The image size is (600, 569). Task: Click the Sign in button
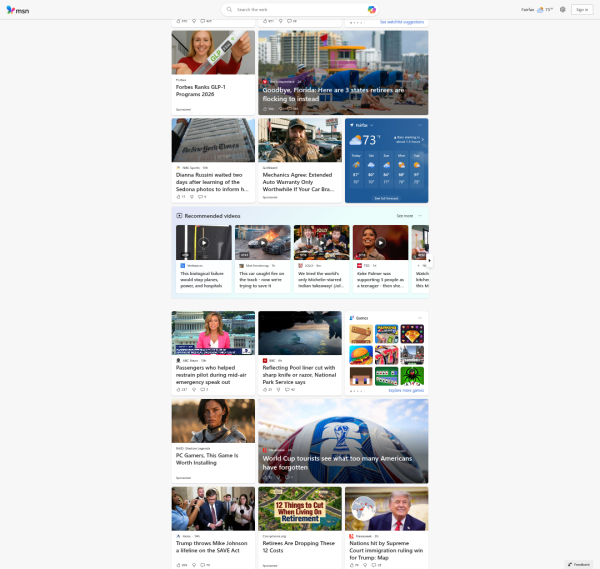coord(582,10)
